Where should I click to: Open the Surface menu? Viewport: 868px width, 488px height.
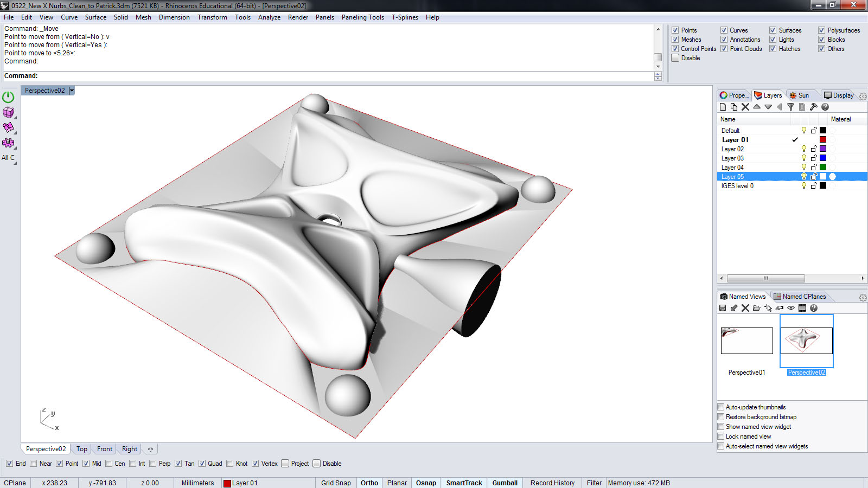coord(95,17)
